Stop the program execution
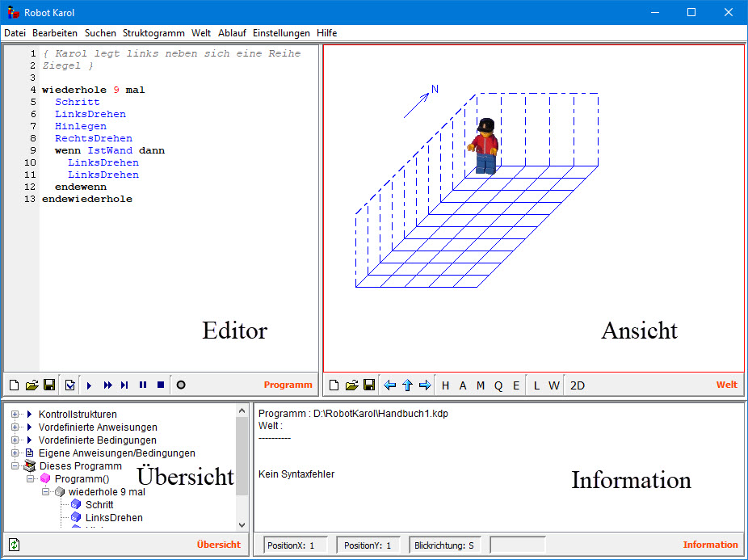 [161, 385]
